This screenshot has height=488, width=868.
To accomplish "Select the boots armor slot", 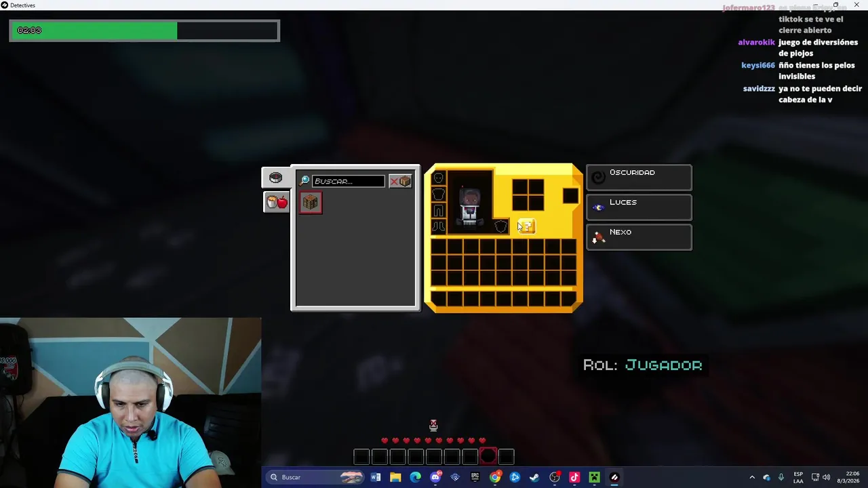I will tap(438, 227).
